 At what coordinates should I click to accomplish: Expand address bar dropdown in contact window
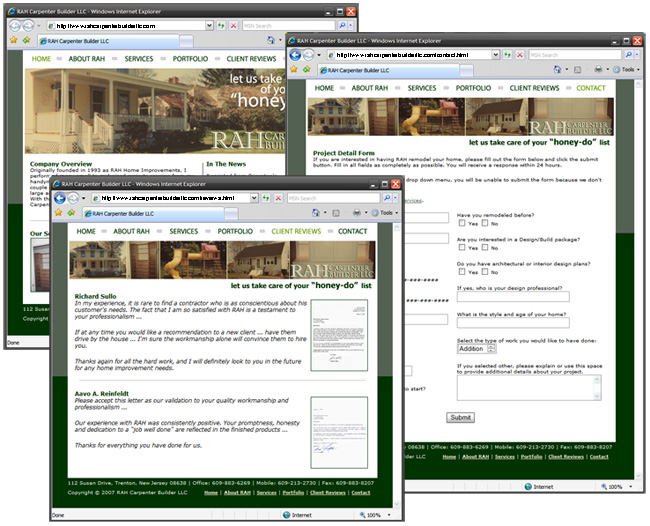[495, 55]
